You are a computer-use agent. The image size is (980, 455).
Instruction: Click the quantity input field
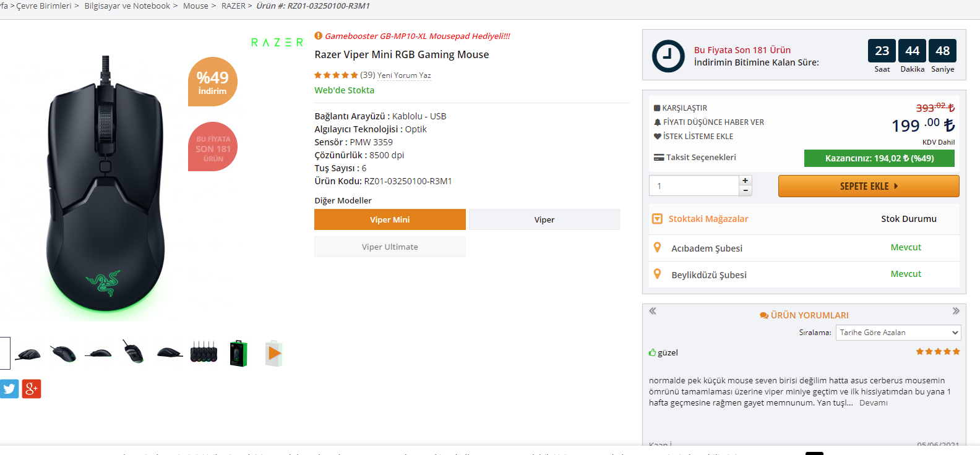(694, 185)
